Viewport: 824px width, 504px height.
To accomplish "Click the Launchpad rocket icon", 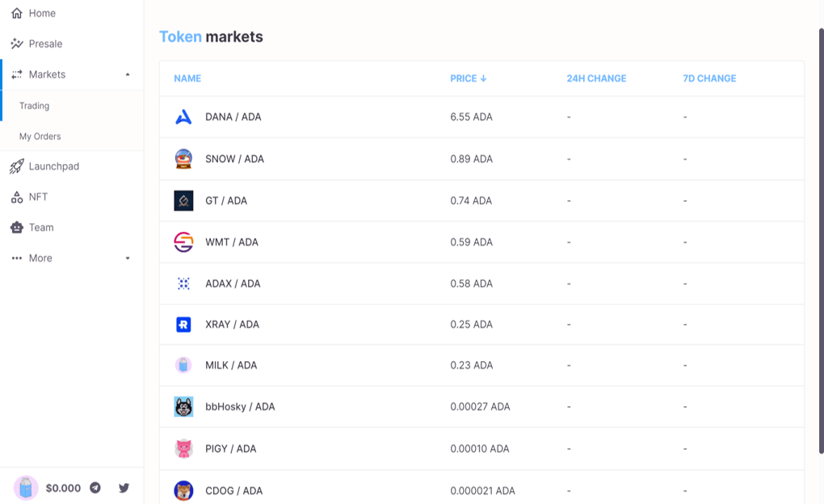I will (x=16, y=166).
